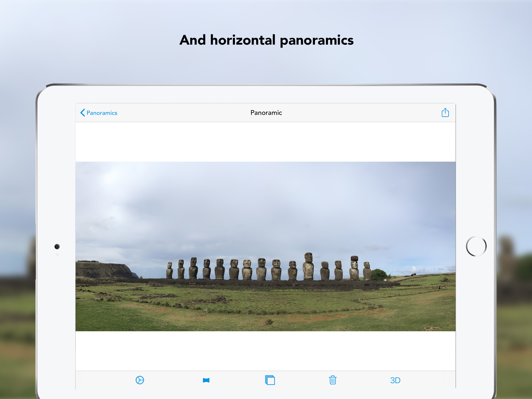Click the back chevron arrow
The height and width of the screenshot is (399, 532).
(83, 113)
